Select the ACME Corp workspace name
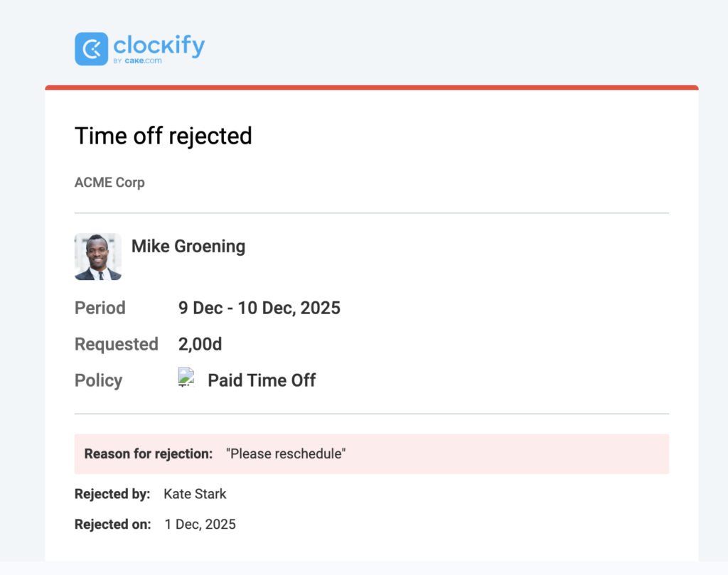728x575 pixels. click(109, 183)
